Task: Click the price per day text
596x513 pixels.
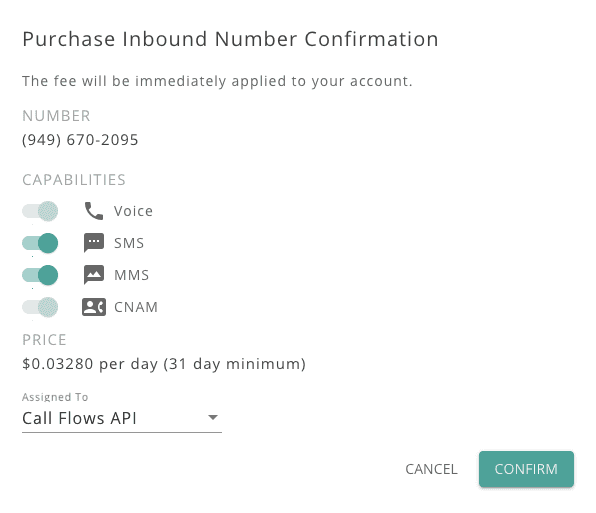Action: click(x=164, y=364)
